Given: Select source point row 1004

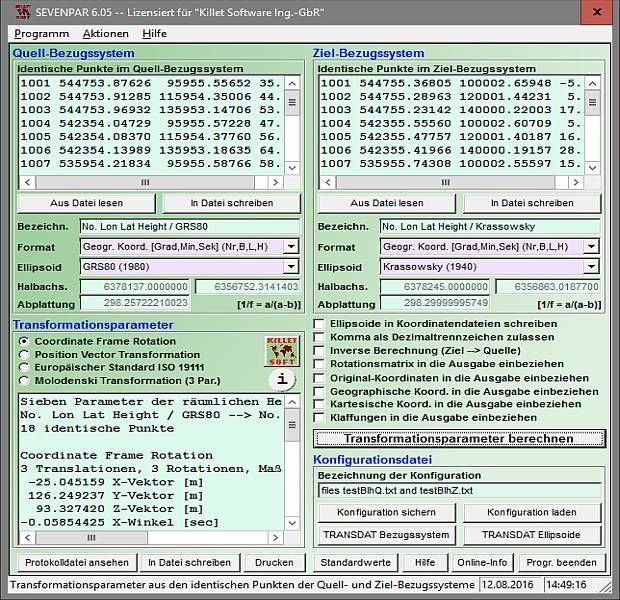Looking at the screenshot, I should pyautogui.click(x=151, y=124).
